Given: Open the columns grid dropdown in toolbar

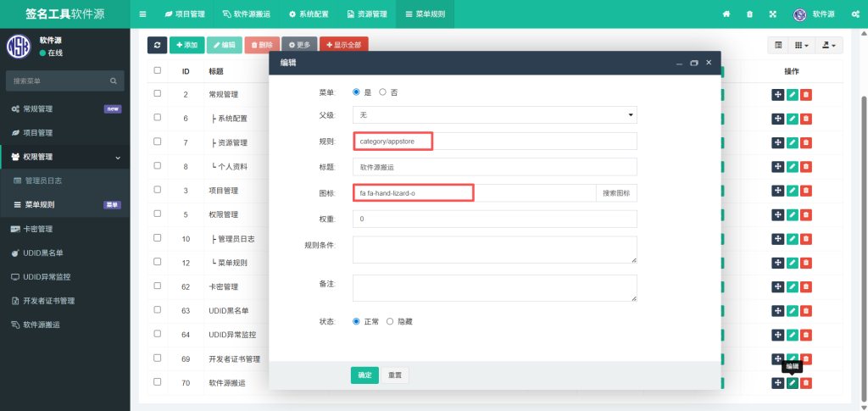Looking at the screenshot, I should click(801, 45).
